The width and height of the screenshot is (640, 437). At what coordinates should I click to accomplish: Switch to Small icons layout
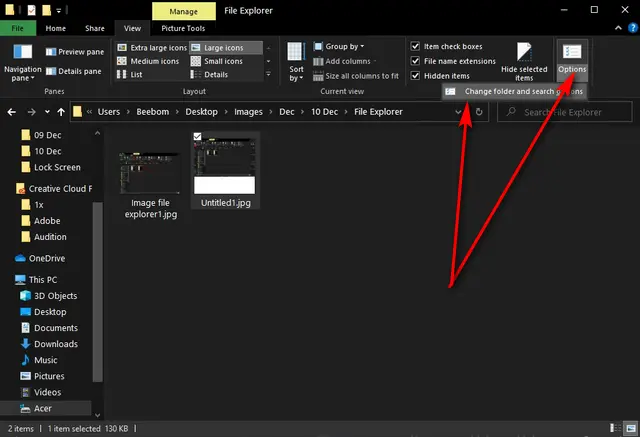tap(217, 61)
